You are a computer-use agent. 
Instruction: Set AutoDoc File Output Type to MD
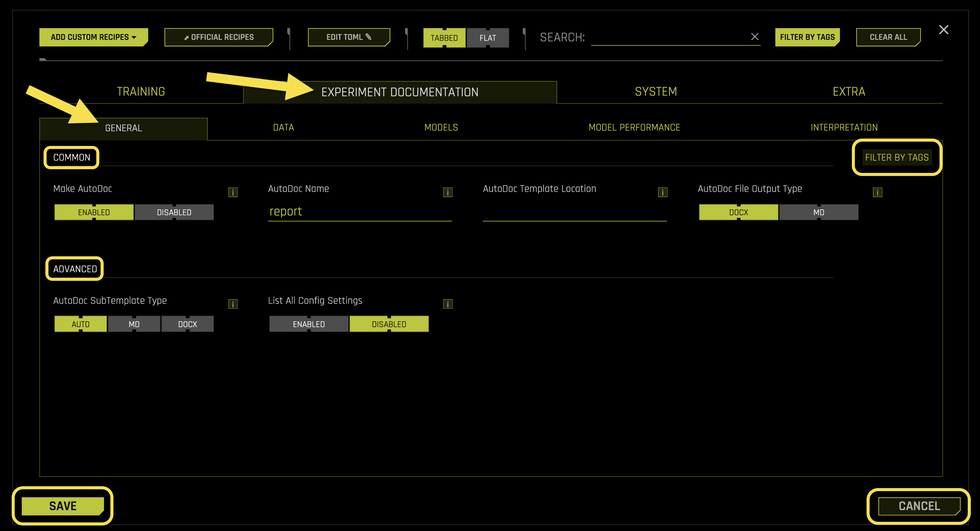click(x=819, y=212)
